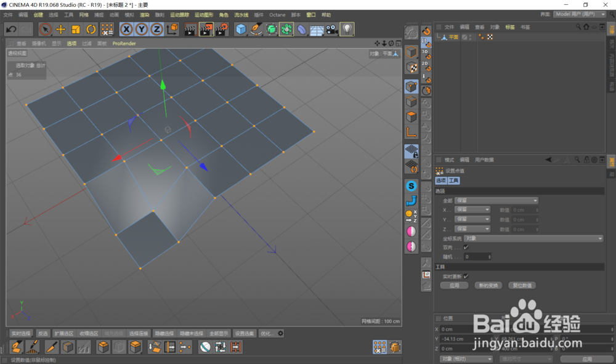Switch to texture mode checkerboard cube icon

(x=411, y=68)
